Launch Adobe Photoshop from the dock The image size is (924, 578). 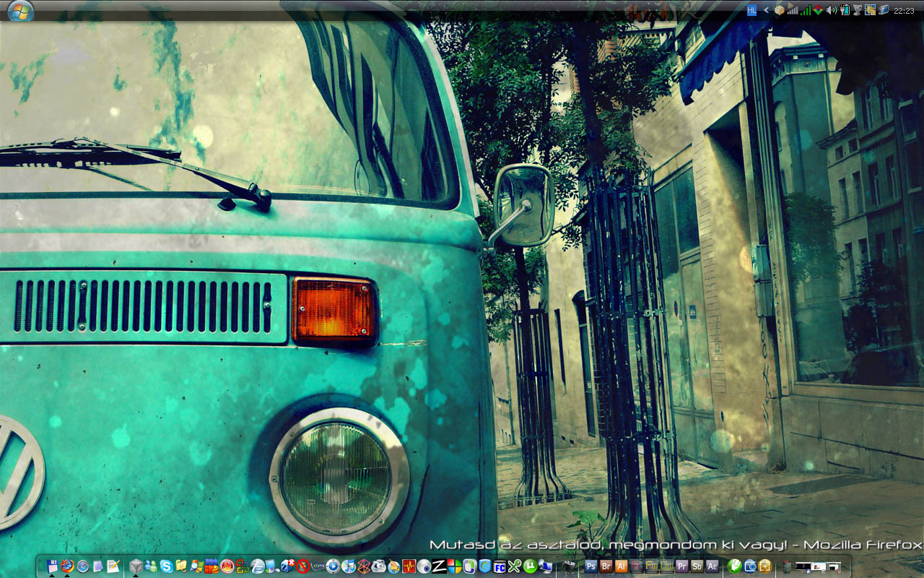[x=590, y=566]
